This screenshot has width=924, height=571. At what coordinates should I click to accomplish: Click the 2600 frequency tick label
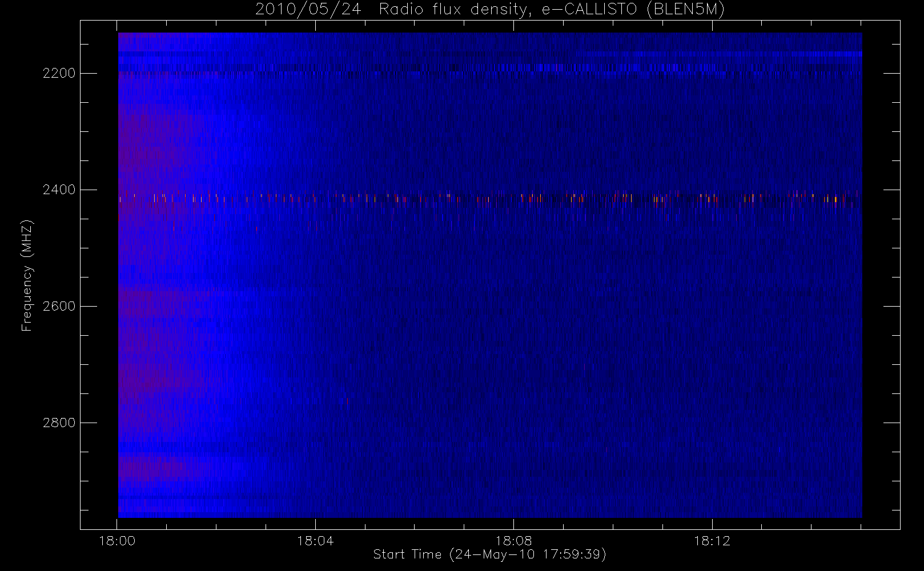[x=59, y=306]
